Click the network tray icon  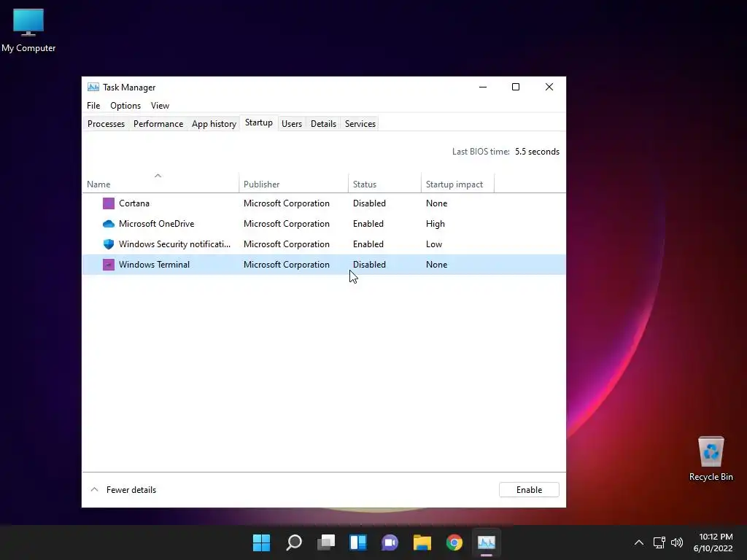(x=659, y=542)
